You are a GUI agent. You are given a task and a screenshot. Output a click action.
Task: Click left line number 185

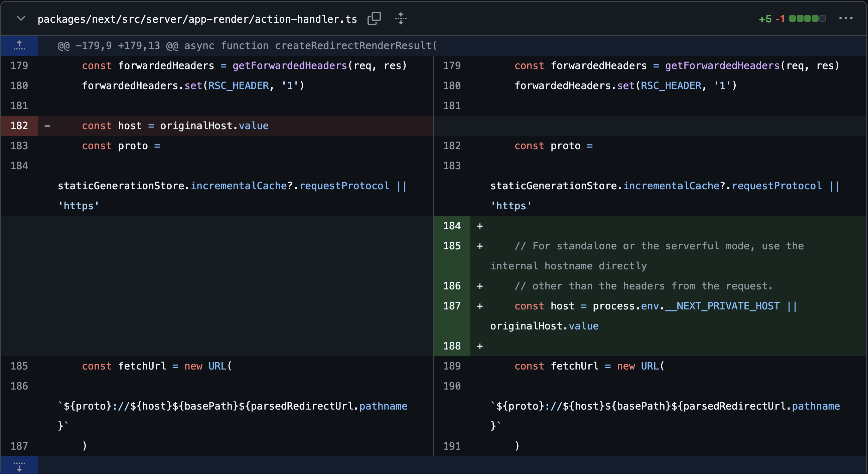pyautogui.click(x=19, y=366)
